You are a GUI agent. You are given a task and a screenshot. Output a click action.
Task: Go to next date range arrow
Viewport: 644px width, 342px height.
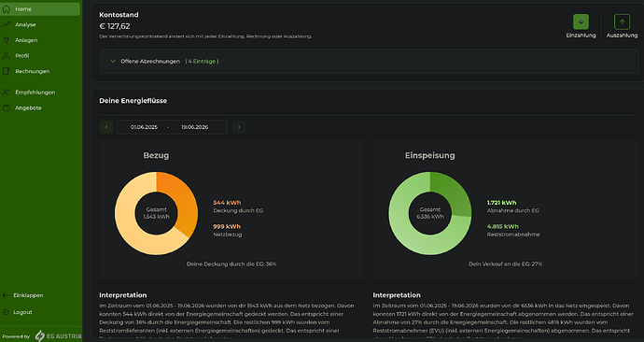tap(240, 127)
